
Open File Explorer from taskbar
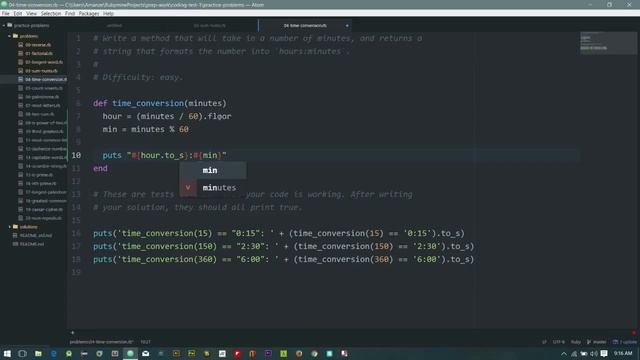click(38, 353)
